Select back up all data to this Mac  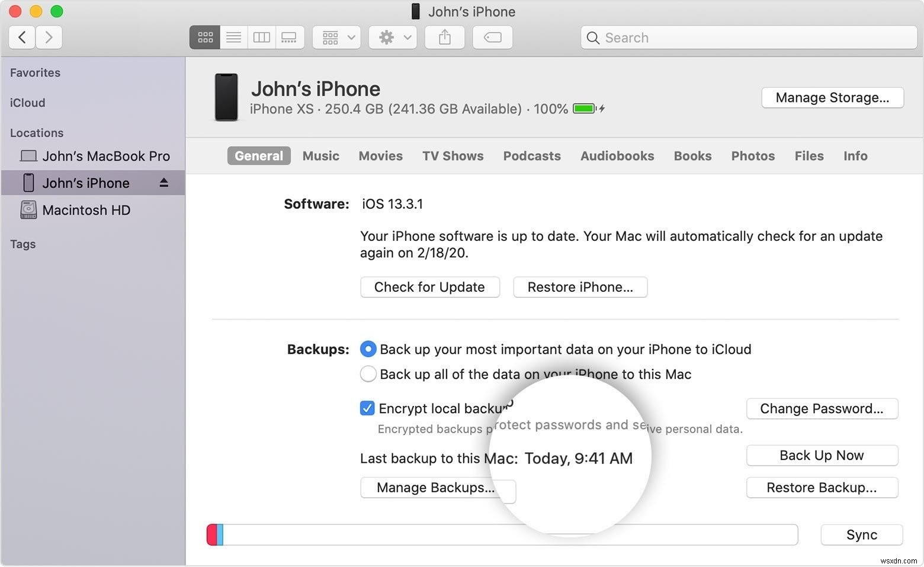tap(368, 373)
